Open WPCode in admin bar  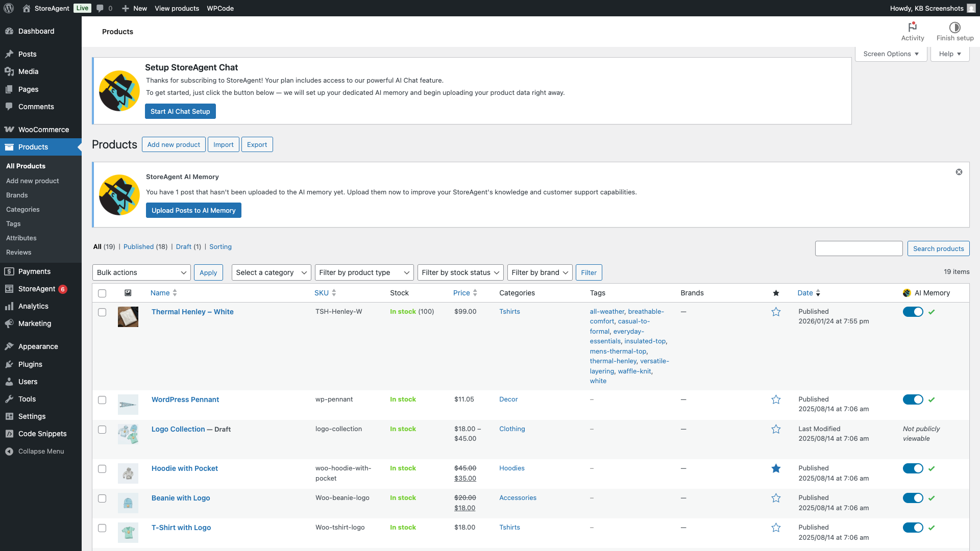tap(220, 8)
